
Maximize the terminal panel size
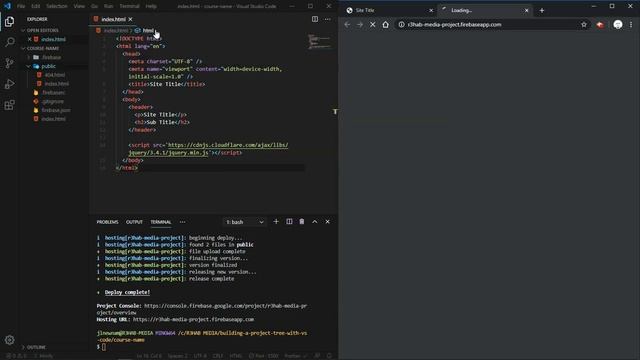(x=315, y=222)
